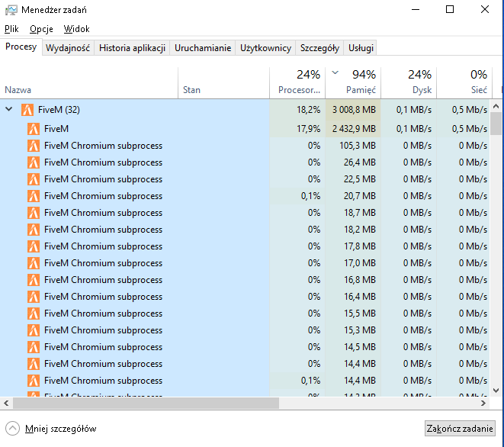Select the 18,2% CPU value
The width and height of the screenshot is (504, 447).
308,110
